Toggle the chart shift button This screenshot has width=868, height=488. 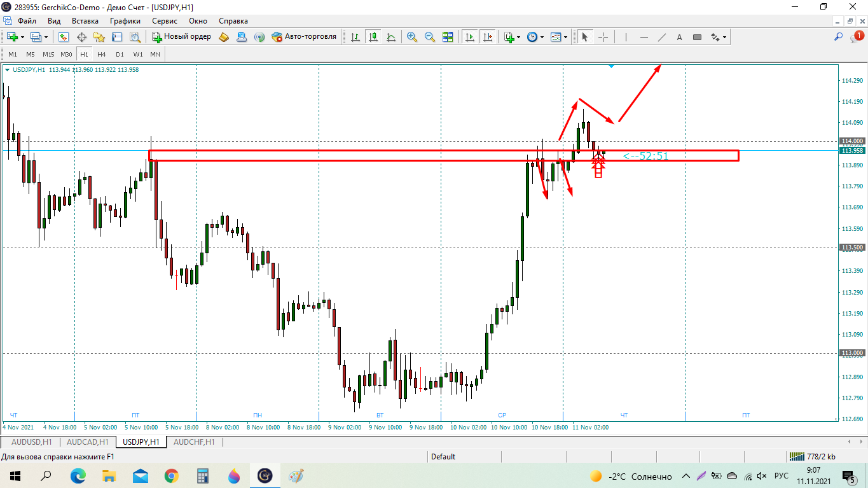click(487, 37)
